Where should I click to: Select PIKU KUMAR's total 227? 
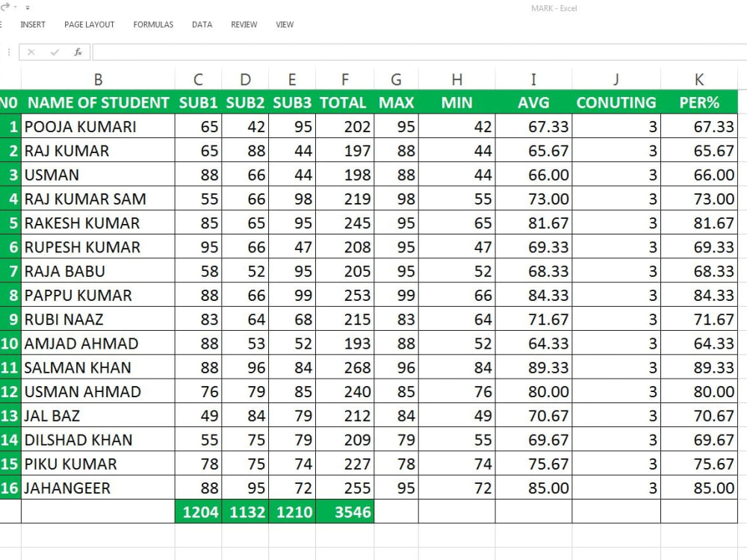coord(345,464)
